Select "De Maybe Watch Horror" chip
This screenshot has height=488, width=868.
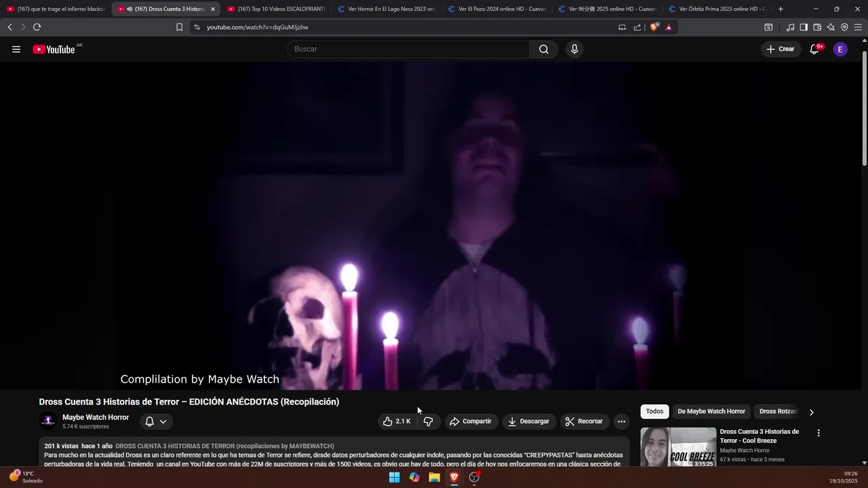[x=711, y=411]
